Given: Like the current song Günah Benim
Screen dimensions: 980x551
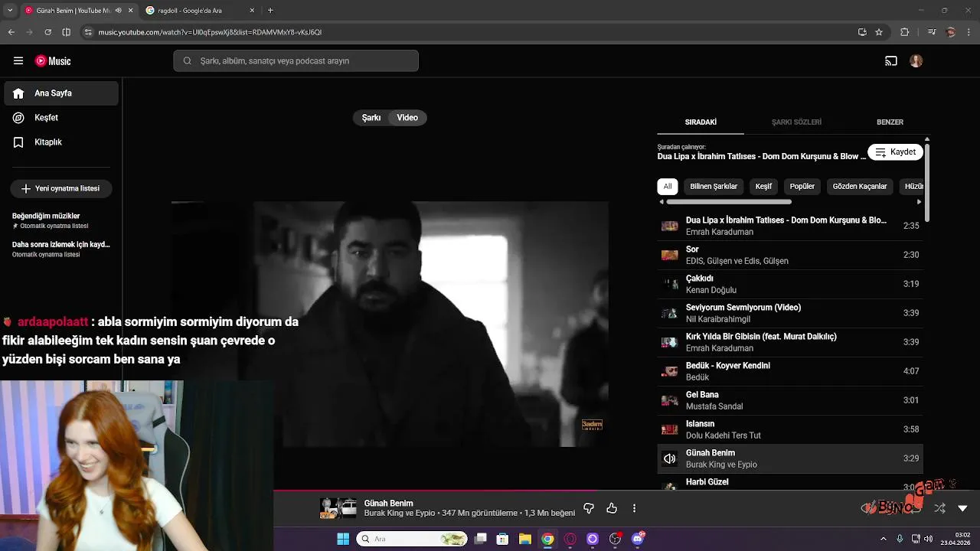Looking at the screenshot, I should [612, 508].
